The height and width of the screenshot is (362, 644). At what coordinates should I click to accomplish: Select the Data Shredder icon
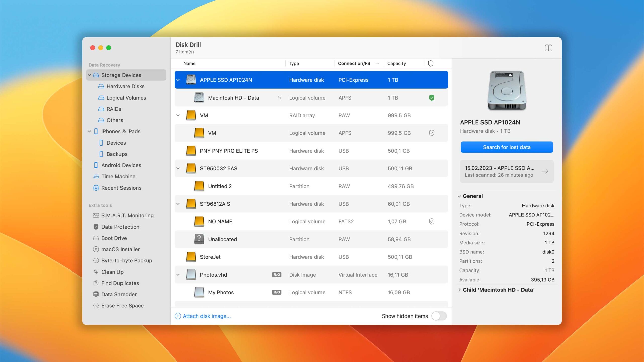pyautogui.click(x=95, y=294)
